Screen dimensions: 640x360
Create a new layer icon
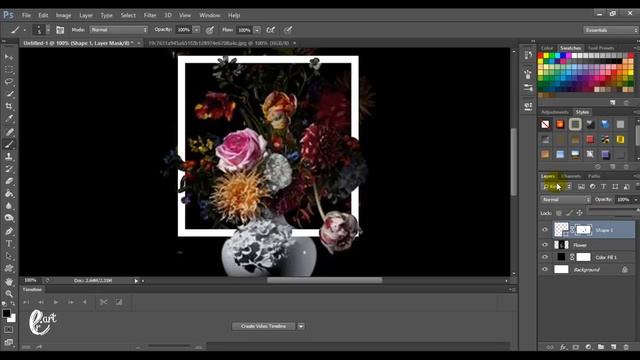pos(613,347)
